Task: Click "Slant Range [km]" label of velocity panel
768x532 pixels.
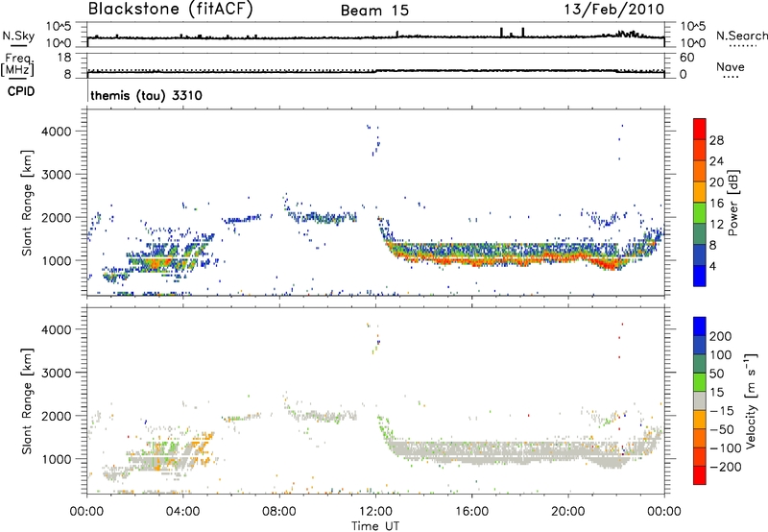Action: pyautogui.click(x=27, y=401)
